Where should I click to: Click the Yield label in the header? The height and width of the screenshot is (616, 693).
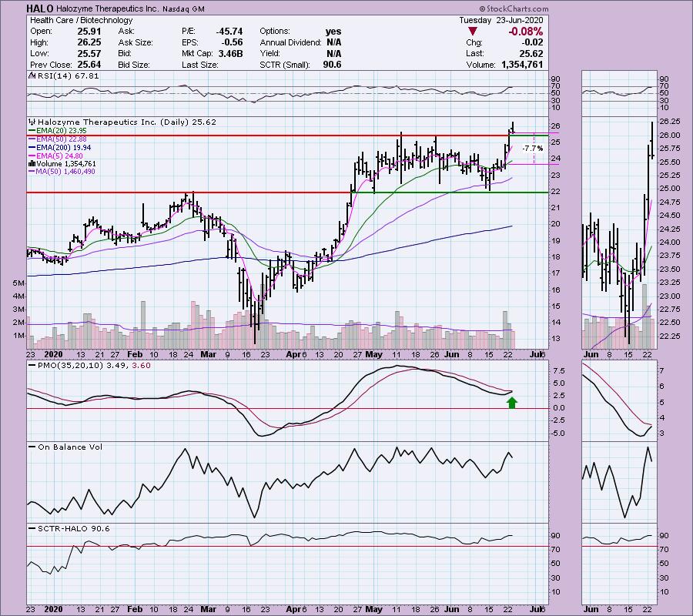(x=270, y=53)
